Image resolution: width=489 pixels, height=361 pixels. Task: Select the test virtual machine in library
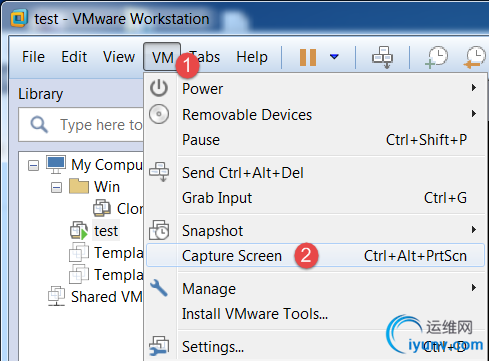(106, 231)
